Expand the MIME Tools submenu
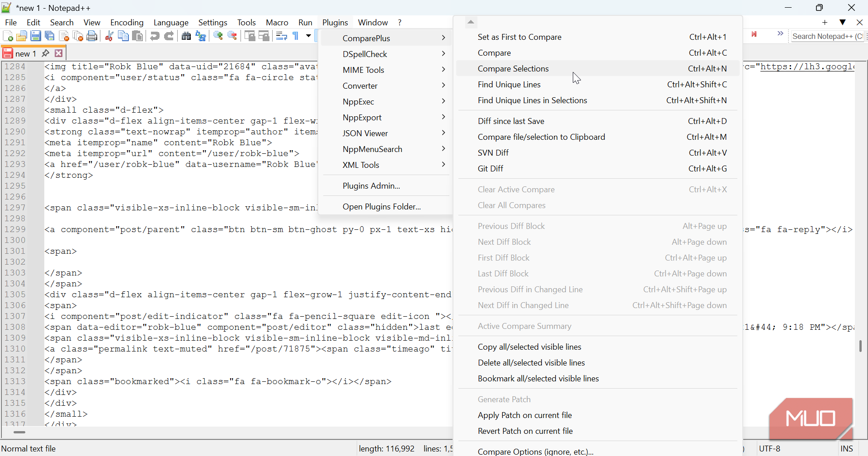The width and height of the screenshot is (868, 456). click(x=386, y=70)
